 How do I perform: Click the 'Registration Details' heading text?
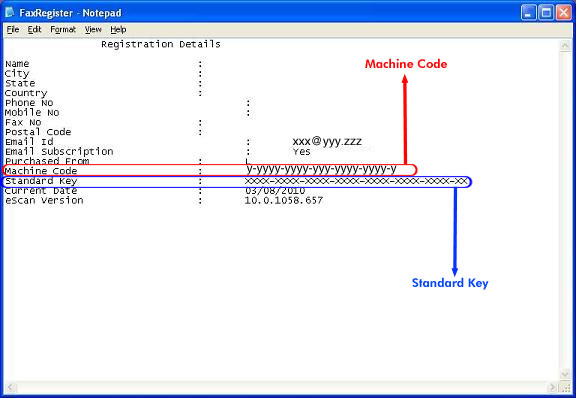pos(161,44)
